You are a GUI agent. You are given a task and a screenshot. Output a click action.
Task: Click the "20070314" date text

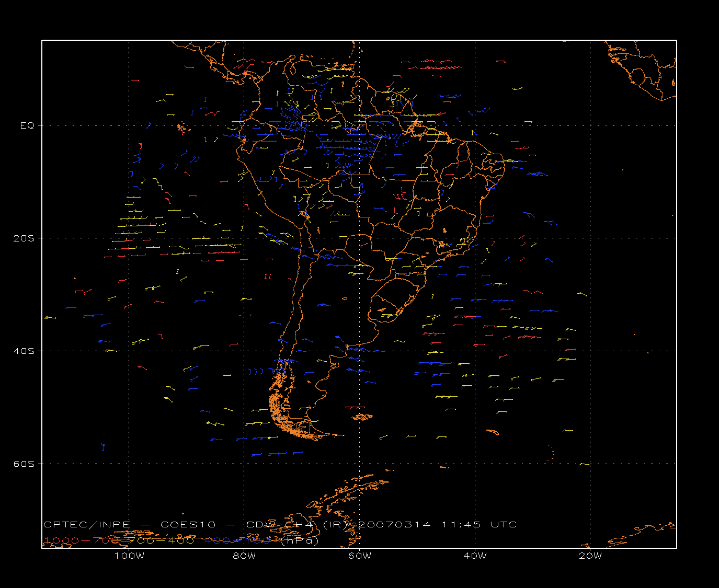tap(395, 524)
